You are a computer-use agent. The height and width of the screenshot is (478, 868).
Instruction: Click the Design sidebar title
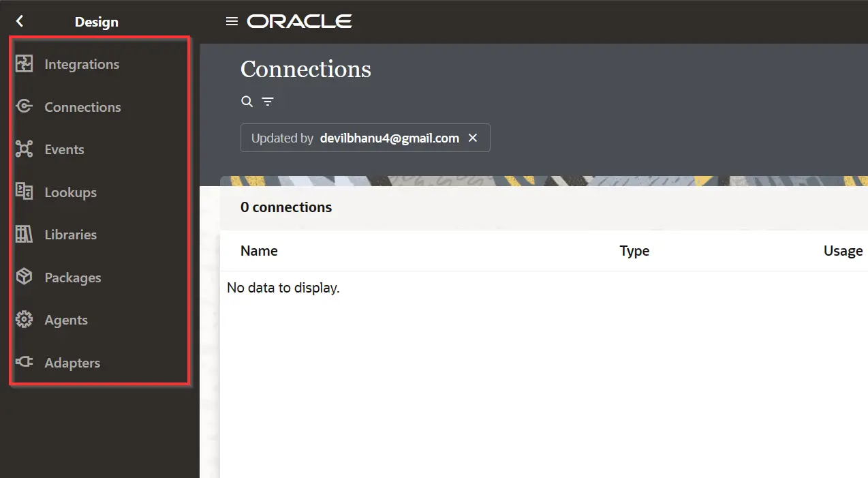(96, 22)
